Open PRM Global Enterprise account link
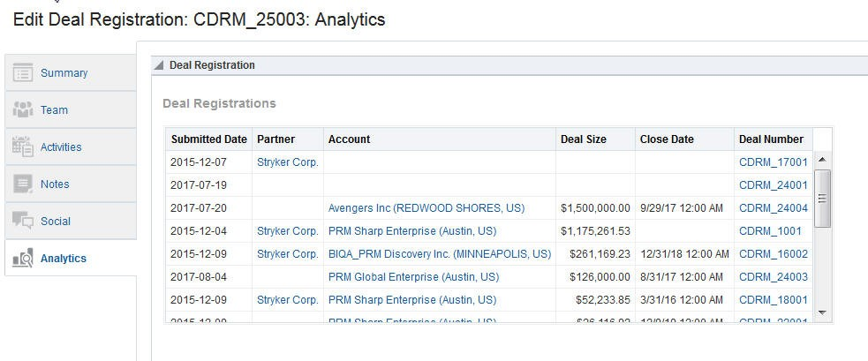This screenshot has height=361, width=868. pyautogui.click(x=413, y=277)
